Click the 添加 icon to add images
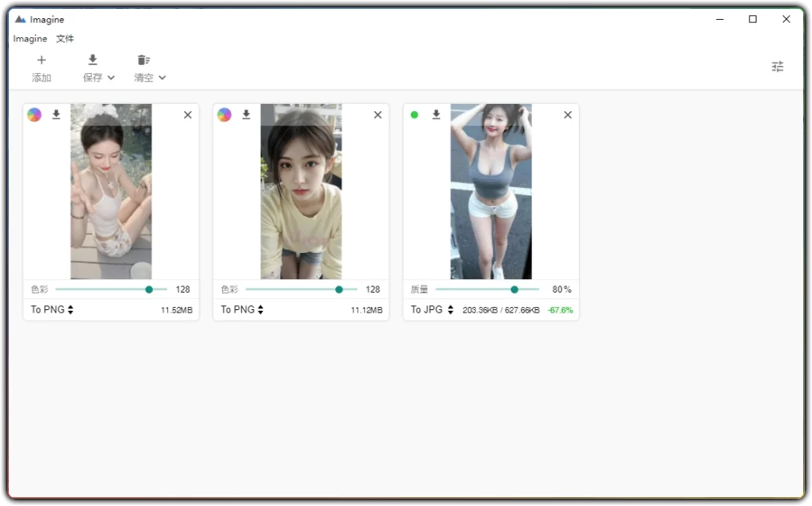The height and width of the screenshot is (506, 812). pyautogui.click(x=41, y=59)
